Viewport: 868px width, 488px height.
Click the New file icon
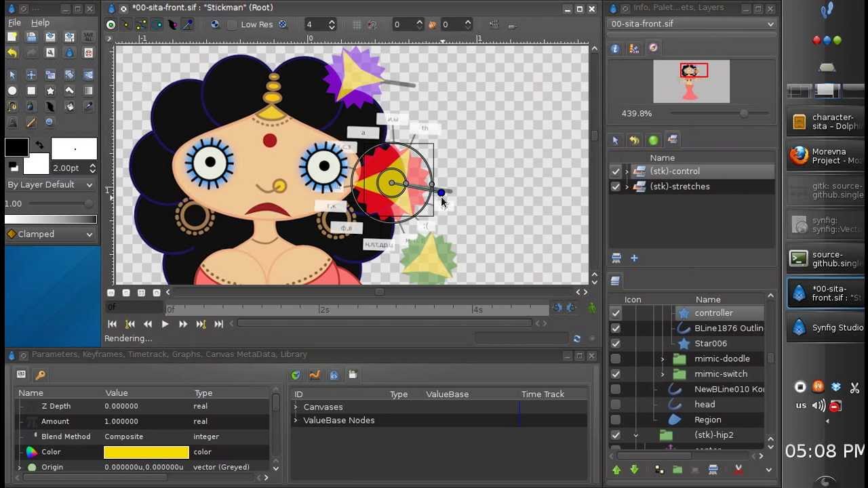pos(12,37)
